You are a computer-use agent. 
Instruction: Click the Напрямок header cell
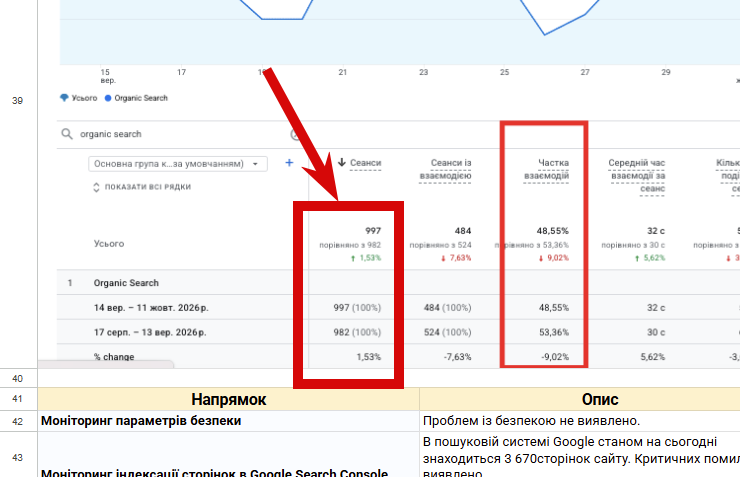(228, 399)
